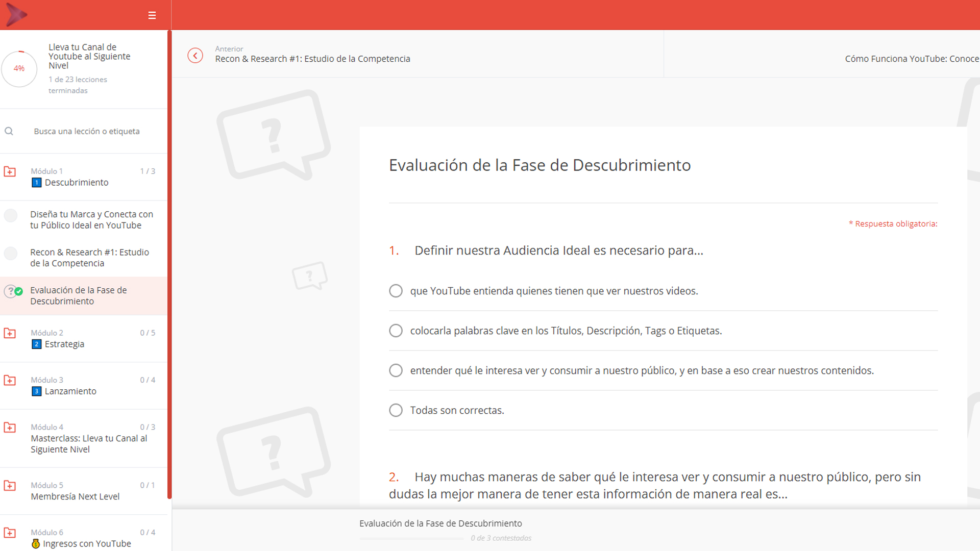This screenshot has width=980, height=551.
Task: Open Masterclass: Lleva tu Canal module
Action: 84,438
